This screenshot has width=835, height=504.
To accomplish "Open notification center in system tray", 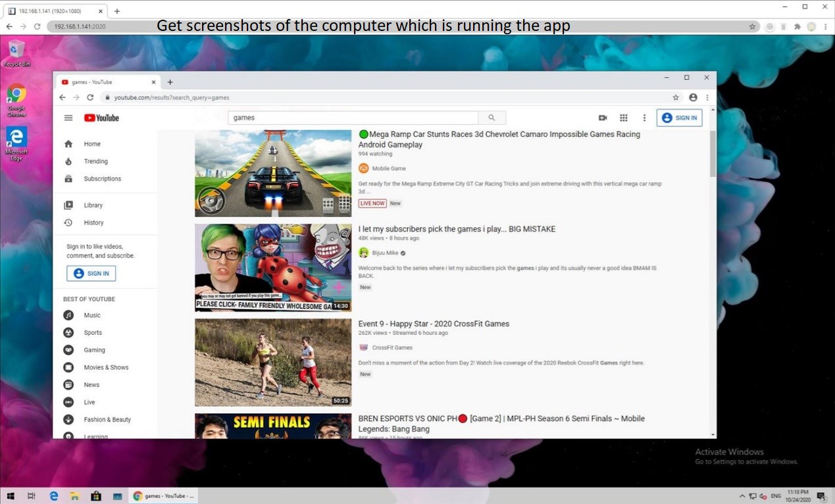I will click(x=821, y=496).
